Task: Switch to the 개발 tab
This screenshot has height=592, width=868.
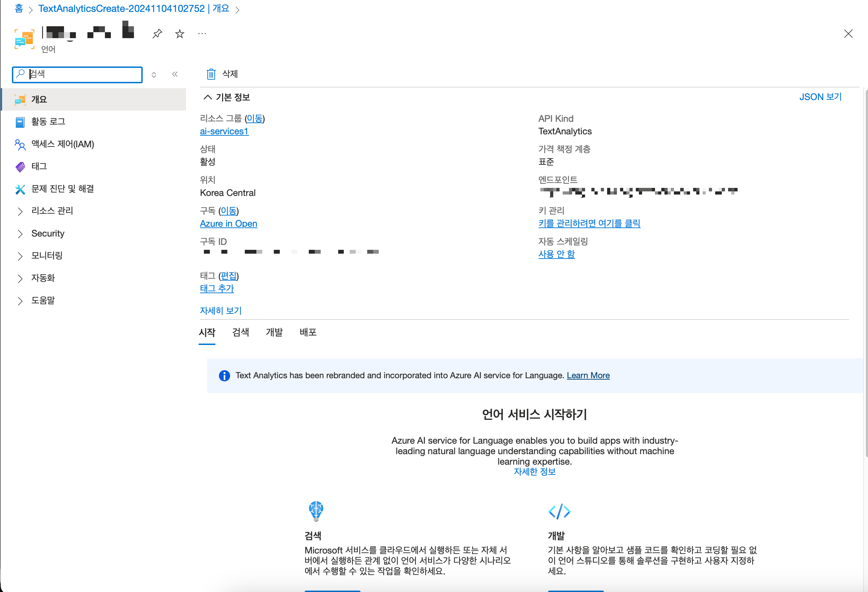Action: coord(274,332)
